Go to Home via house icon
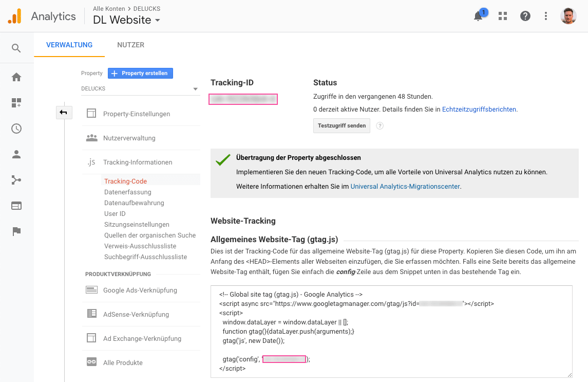The height and width of the screenshot is (382, 588). click(x=16, y=77)
